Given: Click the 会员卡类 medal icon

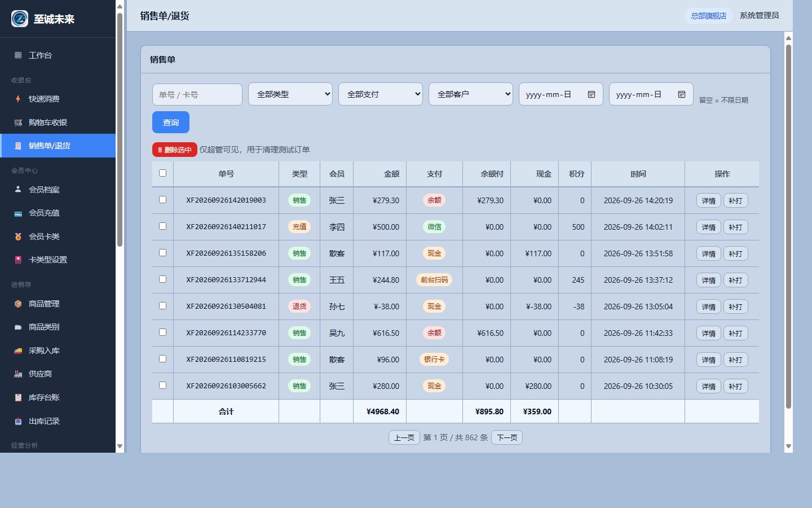Looking at the screenshot, I should pos(18,237).
